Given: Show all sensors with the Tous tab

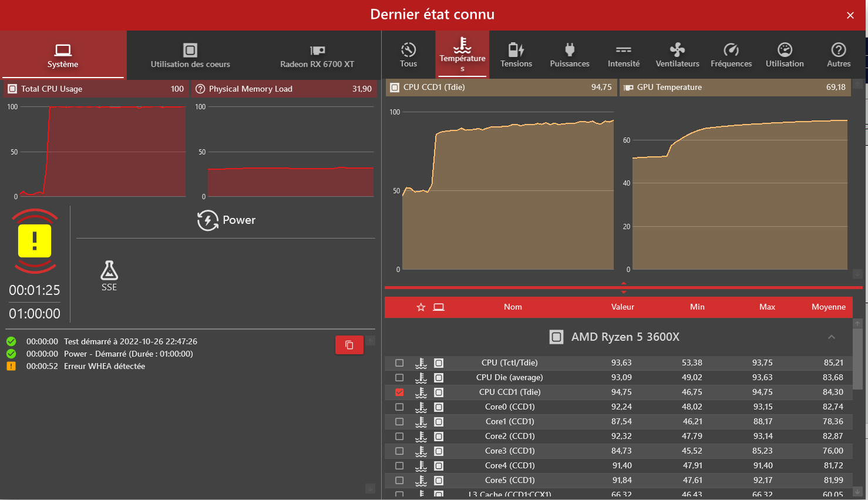Looking at the screenshot, I should pyautogui.click(x=408, y=55).
